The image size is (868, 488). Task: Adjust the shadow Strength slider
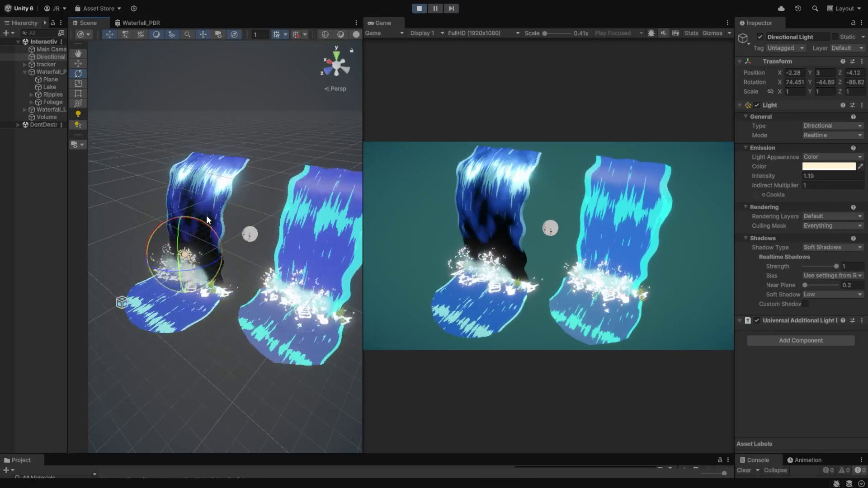pyautogui.click(x=820, y=266)
